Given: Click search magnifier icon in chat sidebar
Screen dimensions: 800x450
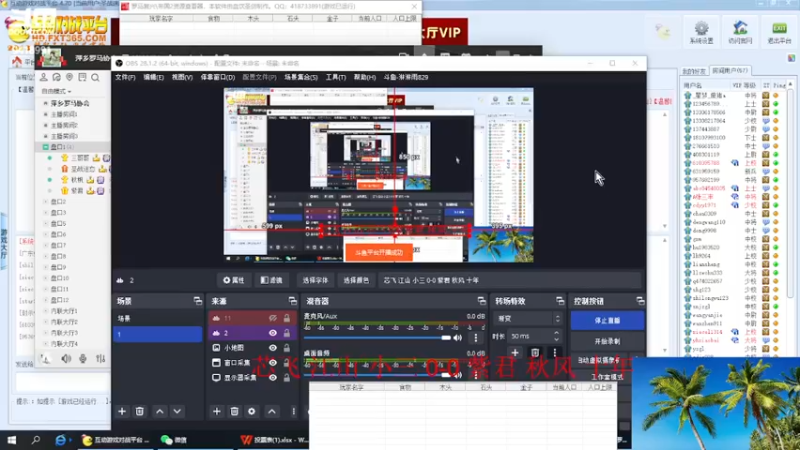Looking at the screenshot, I should tap(95, 78).
